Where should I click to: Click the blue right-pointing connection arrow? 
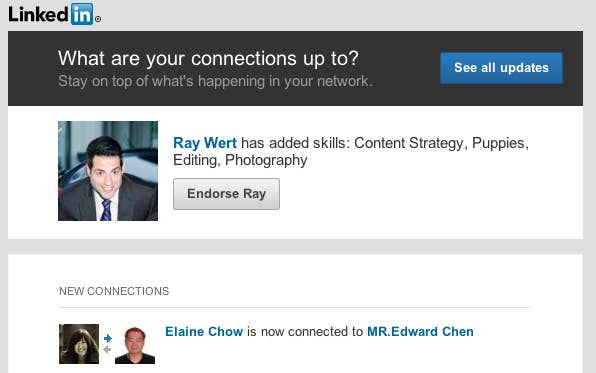tap(108, 338)
